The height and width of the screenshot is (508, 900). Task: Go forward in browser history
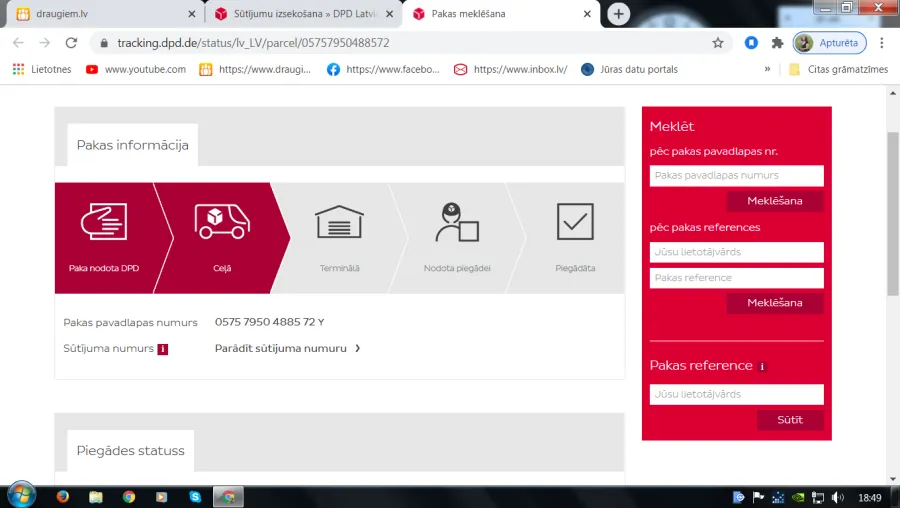coord(45,43)
